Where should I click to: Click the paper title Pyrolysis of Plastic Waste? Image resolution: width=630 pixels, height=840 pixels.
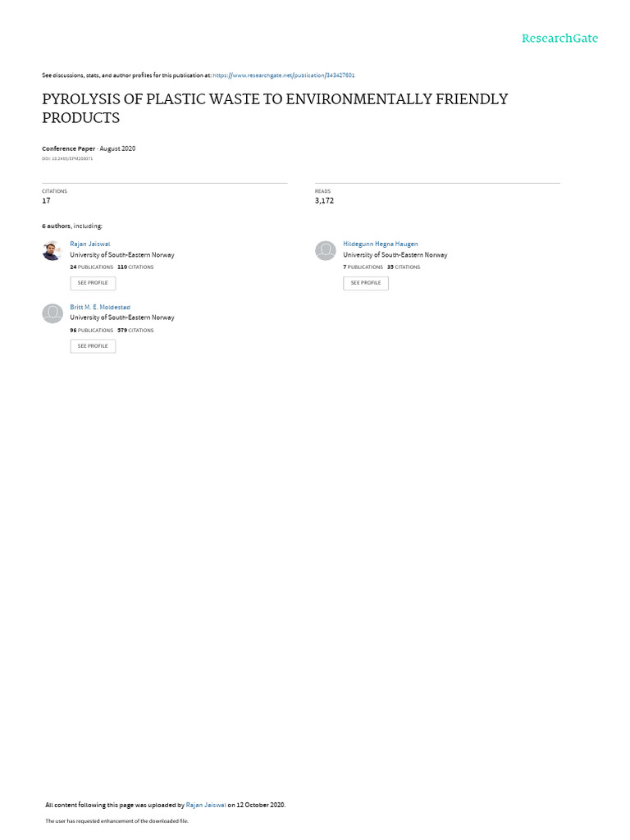(275, 108)
